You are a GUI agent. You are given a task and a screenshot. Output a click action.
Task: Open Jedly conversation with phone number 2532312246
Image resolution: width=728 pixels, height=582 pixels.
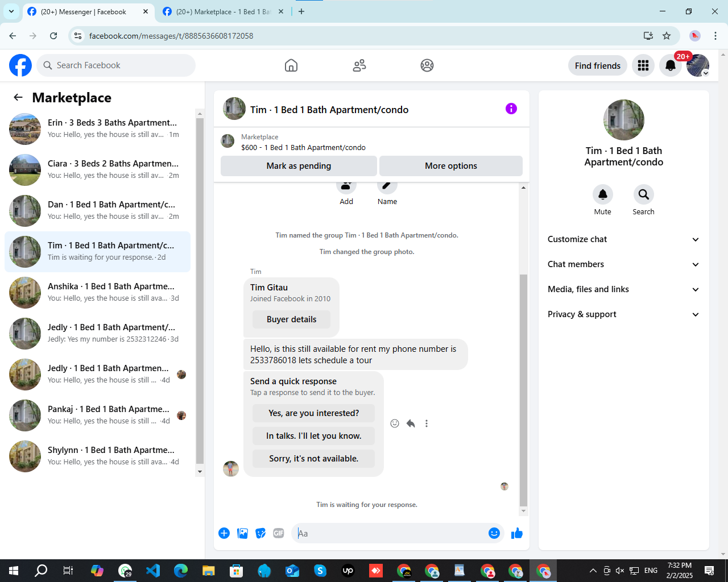98,334
